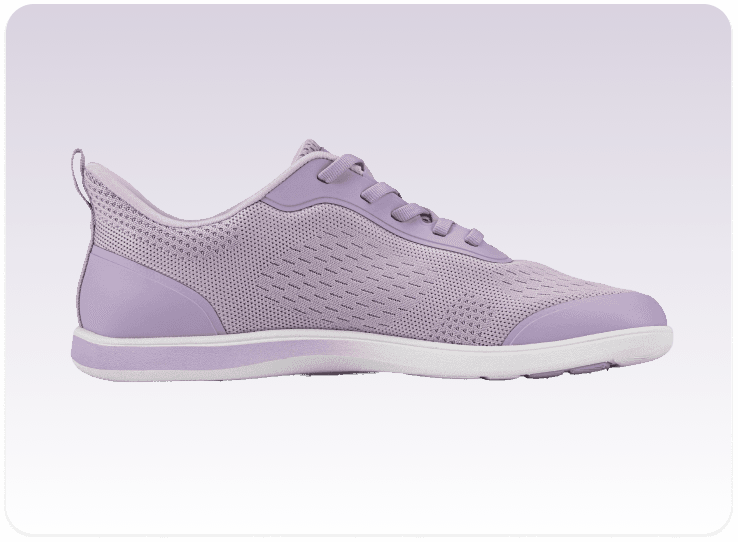This screenshot has height=542, width=738.
Task: Click the lavender sneaker product image
Action: point(372,260)
